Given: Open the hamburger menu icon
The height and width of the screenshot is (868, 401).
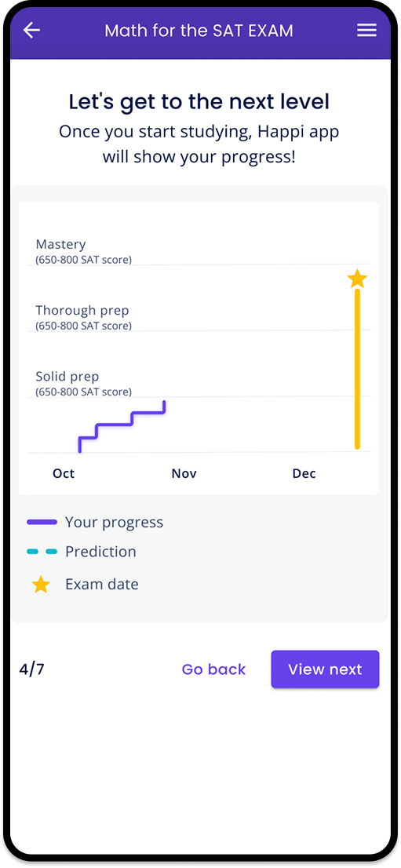Looking at the screenshot, I should click(366, 31).
